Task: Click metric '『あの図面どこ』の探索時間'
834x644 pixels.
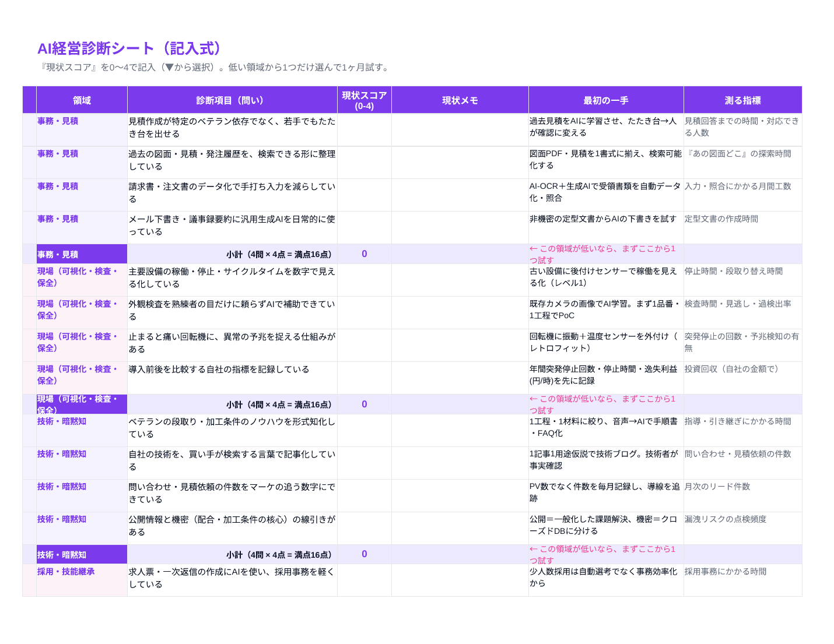Action: click(742, 162)
